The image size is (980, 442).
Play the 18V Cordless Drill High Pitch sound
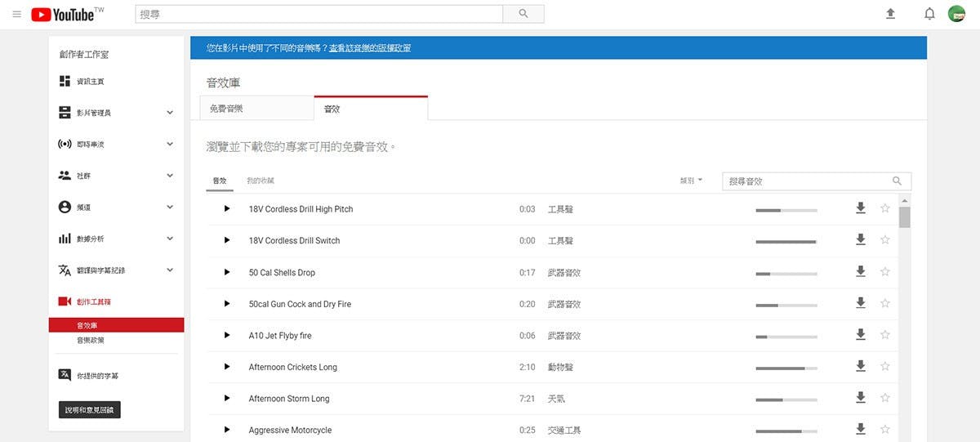coord(227,209)
